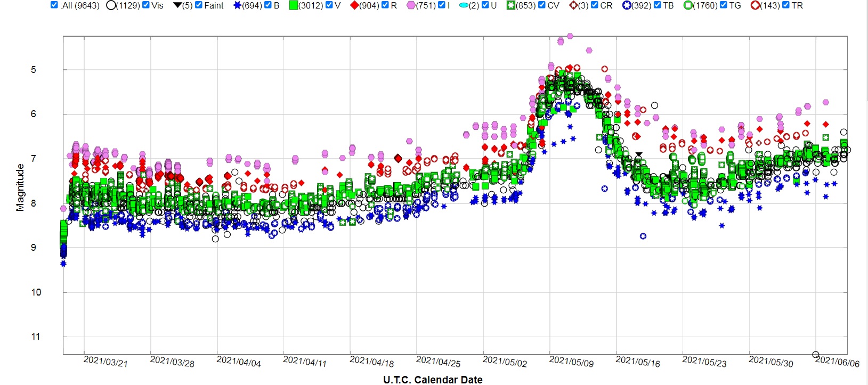Uncheck the TG series checkbox
The width and height of the screenshot is (868, 385).
click(724, 5)
